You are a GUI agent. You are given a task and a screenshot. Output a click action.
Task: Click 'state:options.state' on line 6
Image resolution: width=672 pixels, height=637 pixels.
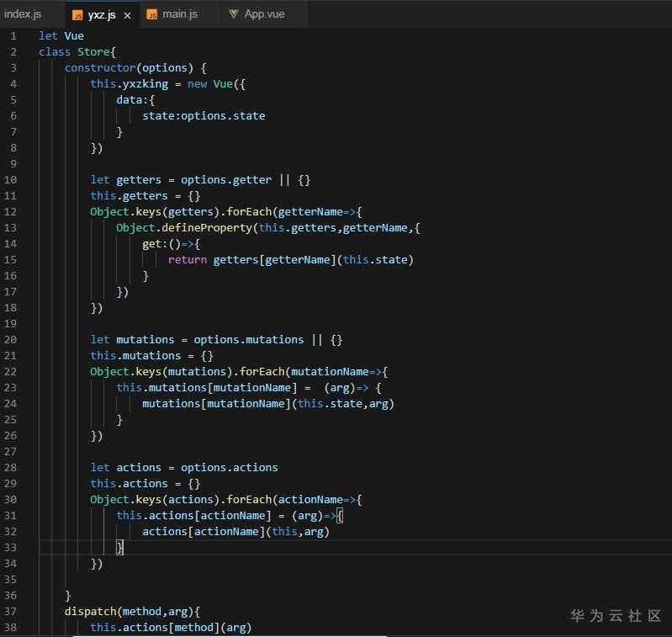204,116
